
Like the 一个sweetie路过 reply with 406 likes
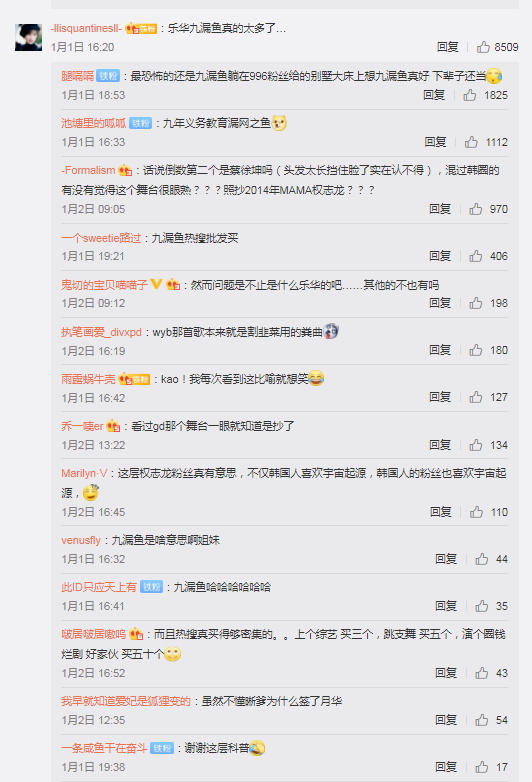[x=476, y=256]
